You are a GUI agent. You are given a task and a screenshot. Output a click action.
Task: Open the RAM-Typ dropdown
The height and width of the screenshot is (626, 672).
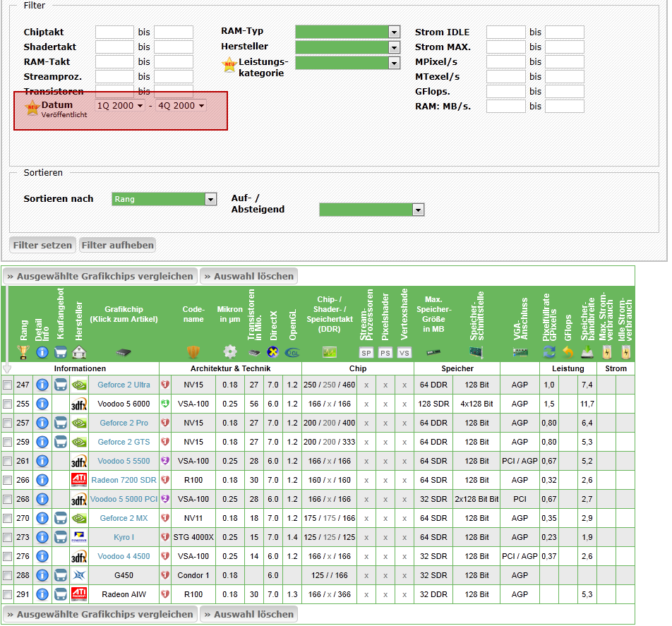pyautogui.click(x=347, y=32)
